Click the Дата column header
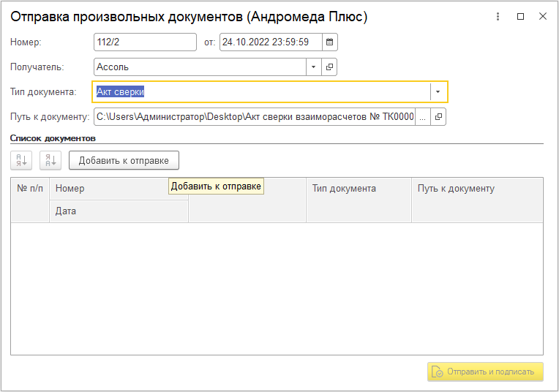Screen dimensions: 559x392 pyautogui.click(x=119, y=211)
